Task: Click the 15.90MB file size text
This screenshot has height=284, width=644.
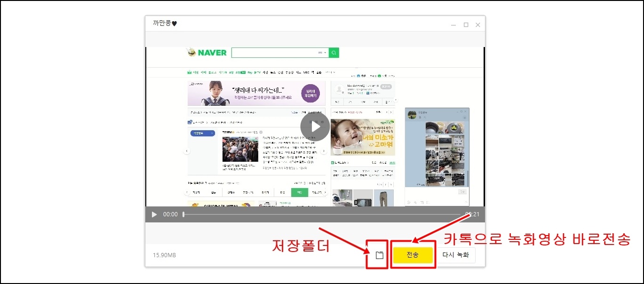Action: pyautogui.click(x=164, y=255)
